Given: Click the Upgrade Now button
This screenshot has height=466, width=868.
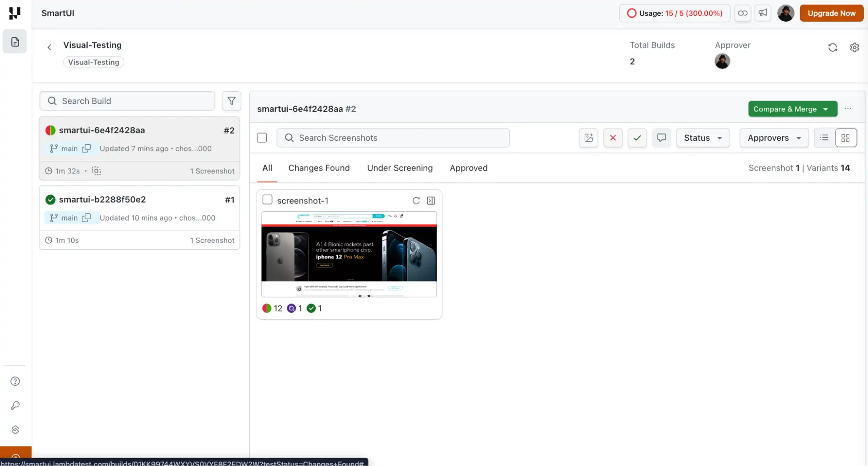Looking at the screenshot, I should coord(831,13).
